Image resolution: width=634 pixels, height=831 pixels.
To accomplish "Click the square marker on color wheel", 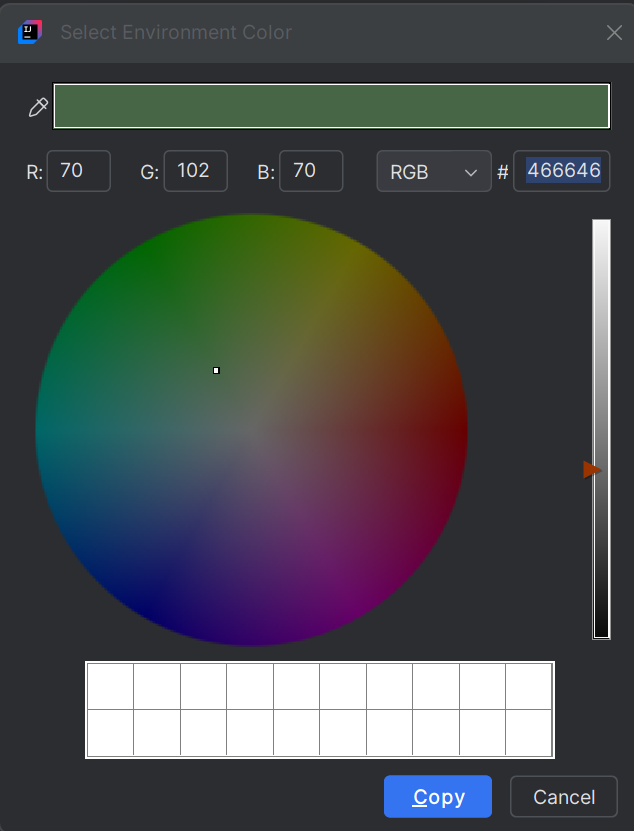I will (216, 370).
